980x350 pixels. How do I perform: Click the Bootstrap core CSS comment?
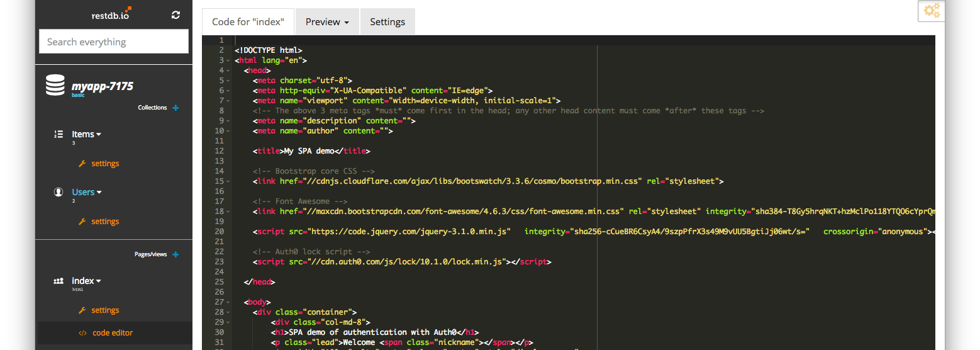[x=314, y=171]
